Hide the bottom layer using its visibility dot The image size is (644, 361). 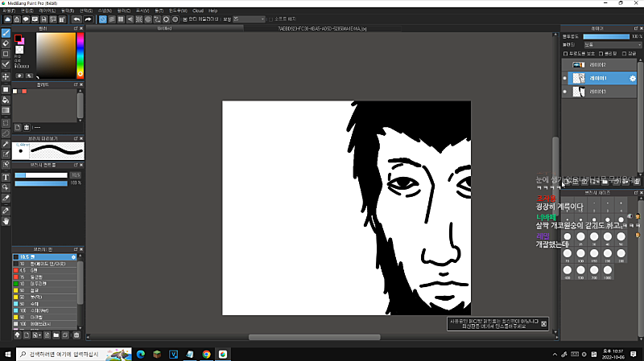[564, 92]
